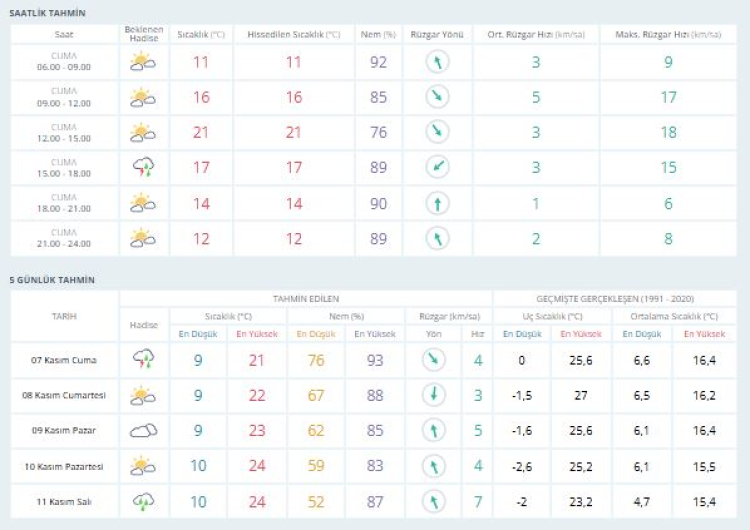This screenshot has width=750, height=530.
Task: Click the 08 Kasım Cumartesi date cell
Action: coord(64,395)
